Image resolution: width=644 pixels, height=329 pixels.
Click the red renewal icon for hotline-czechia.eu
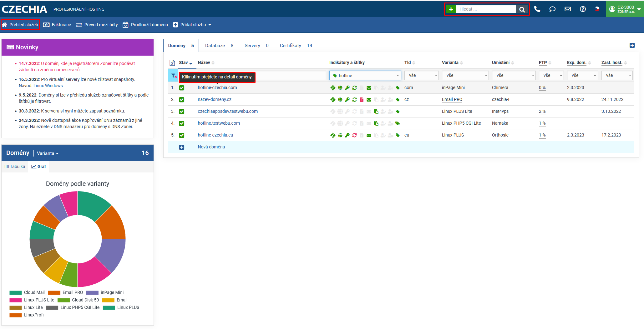click(x=354, y=135)
